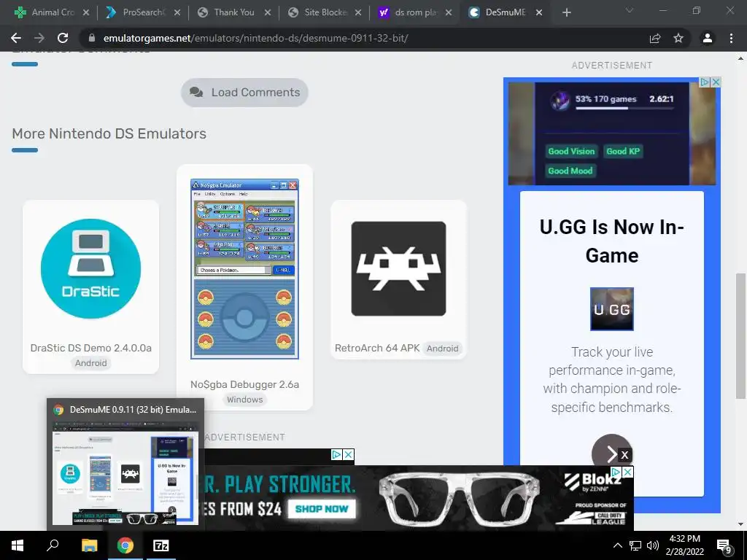Screen dimensions: 747x560
Task: Close the U.GG sidebar ad
Action: point(716,82)
